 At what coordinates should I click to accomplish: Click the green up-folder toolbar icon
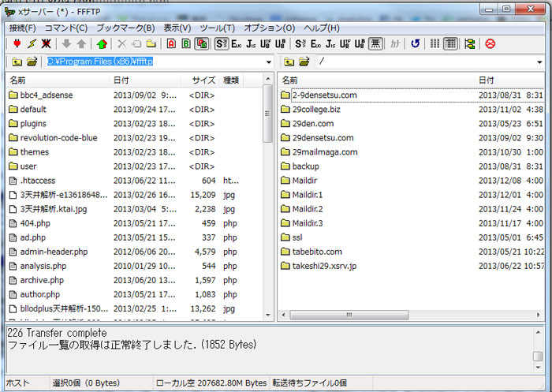point(102,44)
